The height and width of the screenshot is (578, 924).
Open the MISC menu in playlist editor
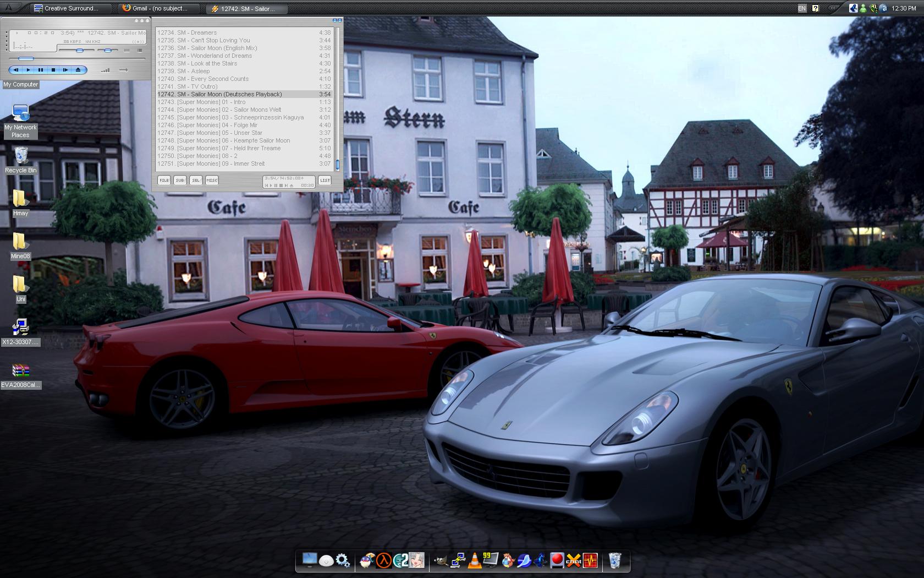pyautogui.click(x=212, y=180)
